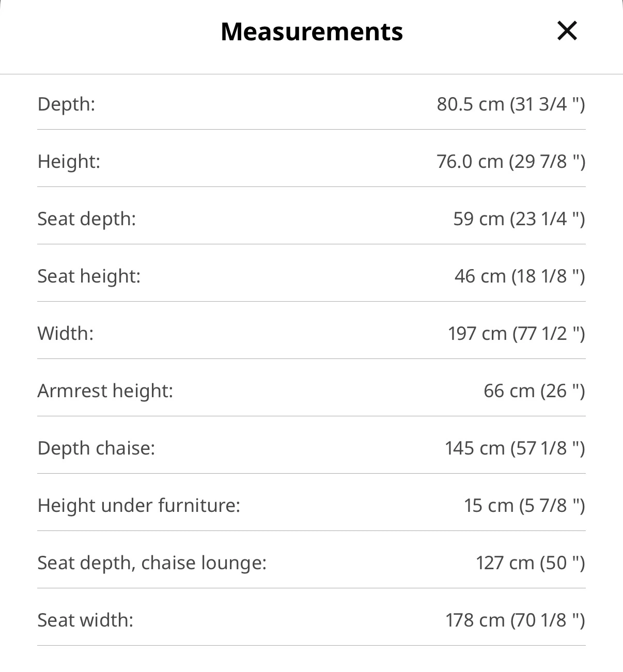The image size is (623, 672).
Task: Select the 178 cm seat width value
Action: tap(515, 620)
